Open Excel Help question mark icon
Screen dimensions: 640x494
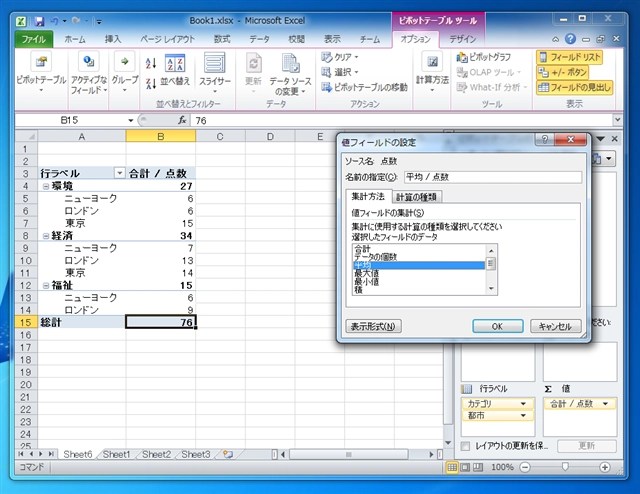(570, 39)
